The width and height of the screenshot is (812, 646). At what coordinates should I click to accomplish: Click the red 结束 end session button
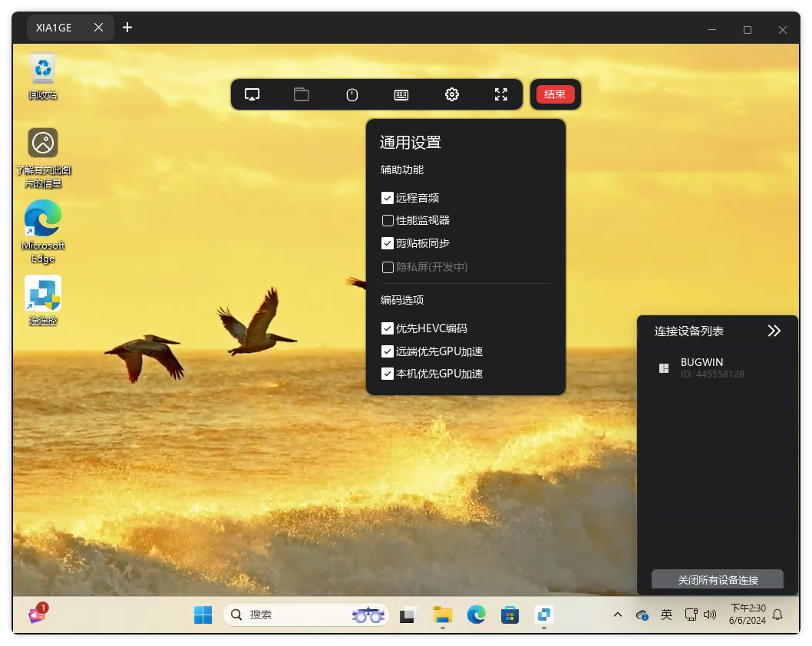pos(555,94)
